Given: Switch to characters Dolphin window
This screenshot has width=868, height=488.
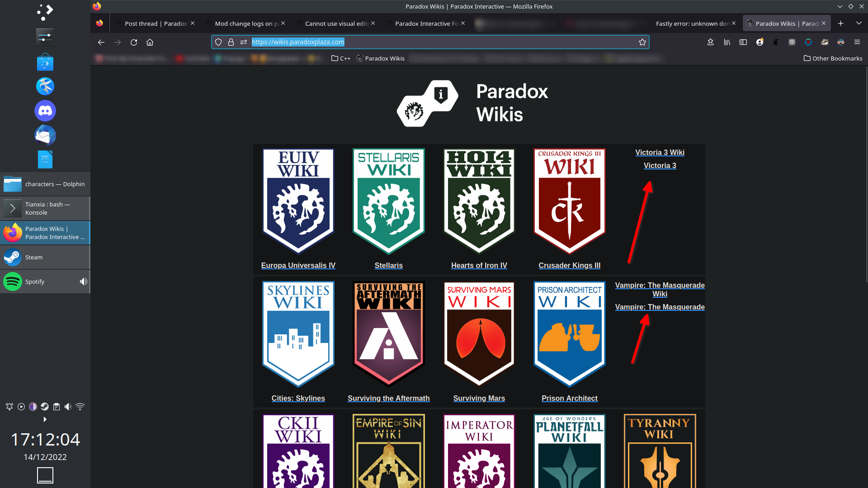Looking at the screenshot, I should 45,184.
